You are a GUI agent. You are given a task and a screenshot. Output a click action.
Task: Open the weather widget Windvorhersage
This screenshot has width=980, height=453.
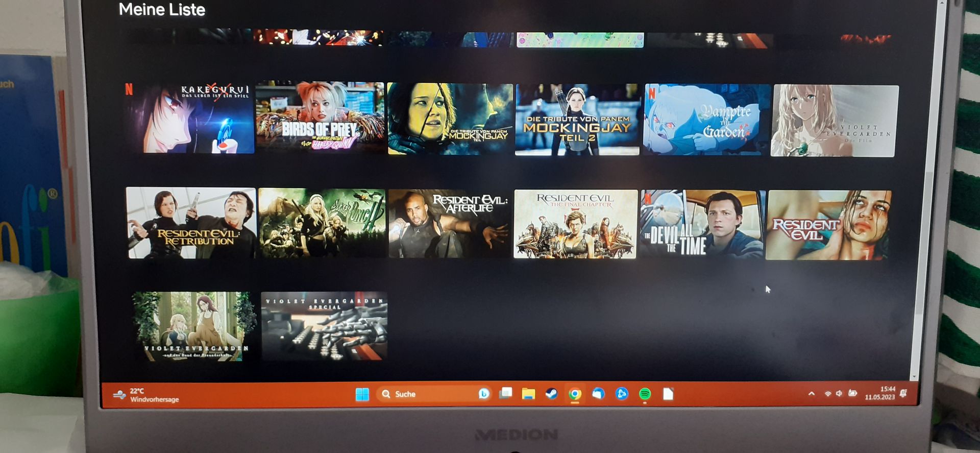pos(147,395)
